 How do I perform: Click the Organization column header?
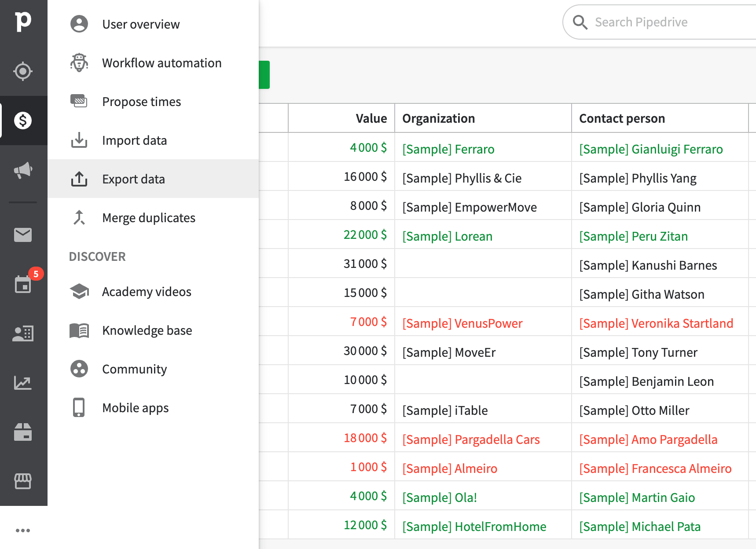coord(439,118)
